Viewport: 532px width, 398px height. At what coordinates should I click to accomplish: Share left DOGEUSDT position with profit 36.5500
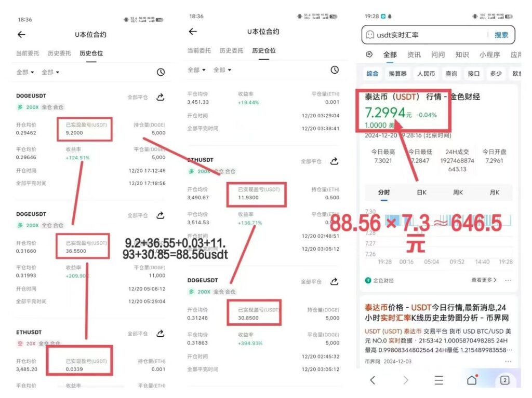[x=161, y=215]
